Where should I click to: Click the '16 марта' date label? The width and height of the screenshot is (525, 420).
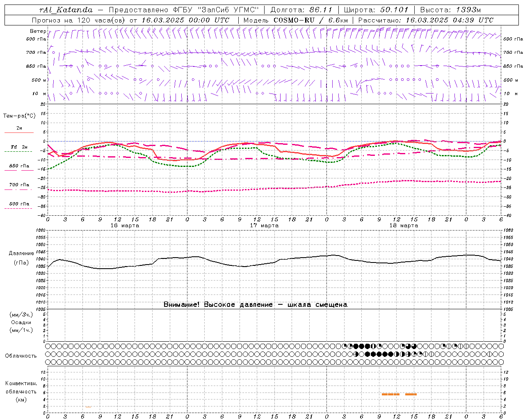(125, 226)
